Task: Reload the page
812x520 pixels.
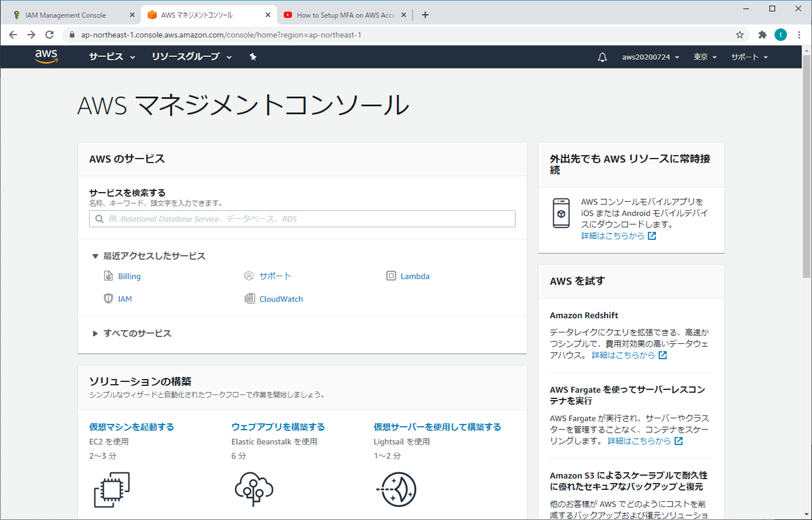Action: point(49,35)
